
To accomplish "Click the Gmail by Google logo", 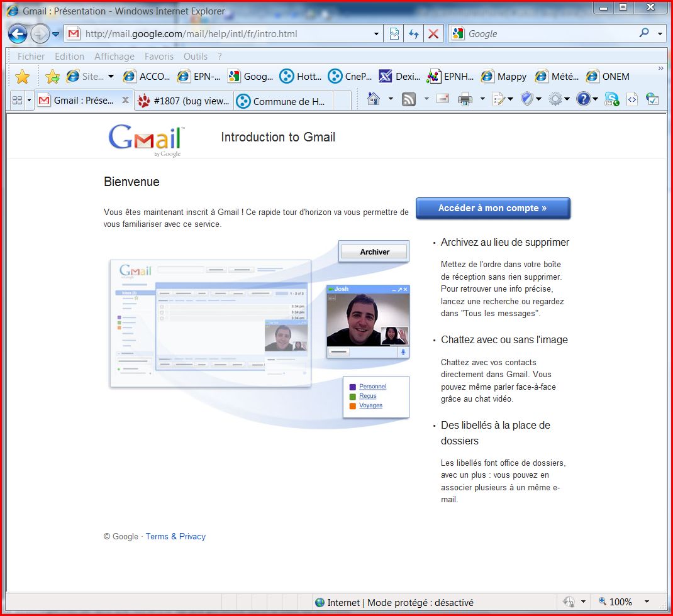I will click(x=147, y=140).
